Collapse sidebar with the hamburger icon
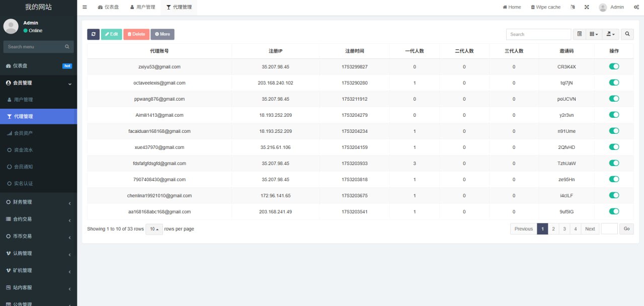Image resolution: width=644 pixels, height=306 pixels. click(85, 7)
